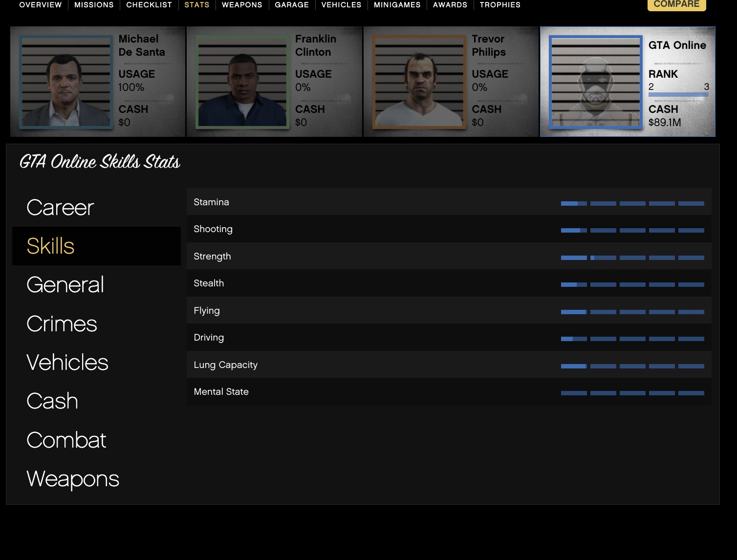Open Weapons in the stats sidebar
Viewport: 737px width, 560px height.
click(96, 478)
